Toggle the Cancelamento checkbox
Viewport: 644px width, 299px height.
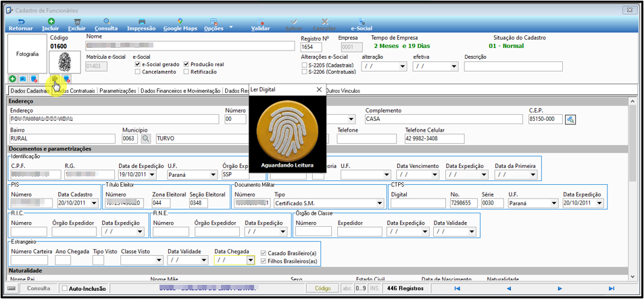click(138, 72)
